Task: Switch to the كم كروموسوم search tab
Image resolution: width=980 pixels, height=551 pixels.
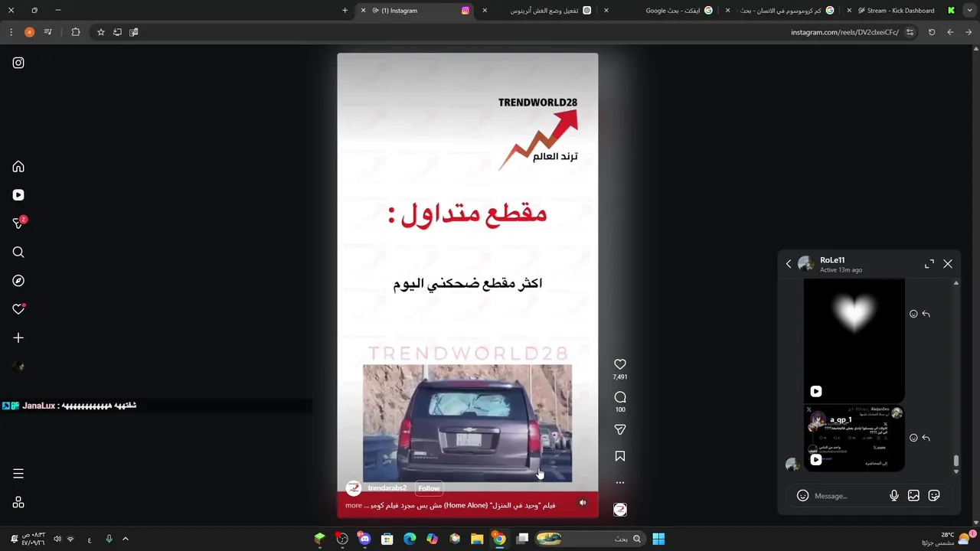Action: [781, 11]
